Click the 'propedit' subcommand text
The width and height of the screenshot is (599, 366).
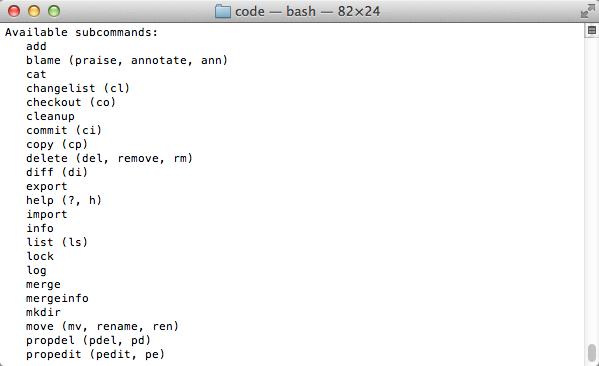pyautogui.click(x=53, y=355)
